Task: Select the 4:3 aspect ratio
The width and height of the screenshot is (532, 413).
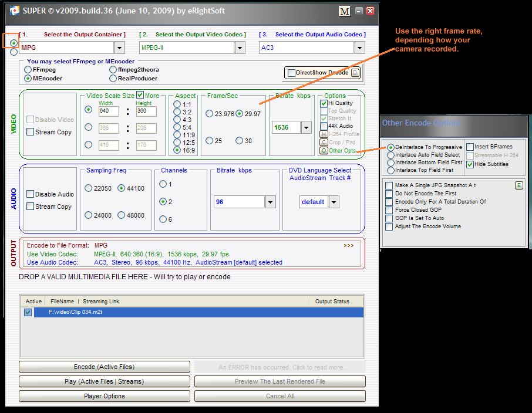Action: [x=177, y=120]
